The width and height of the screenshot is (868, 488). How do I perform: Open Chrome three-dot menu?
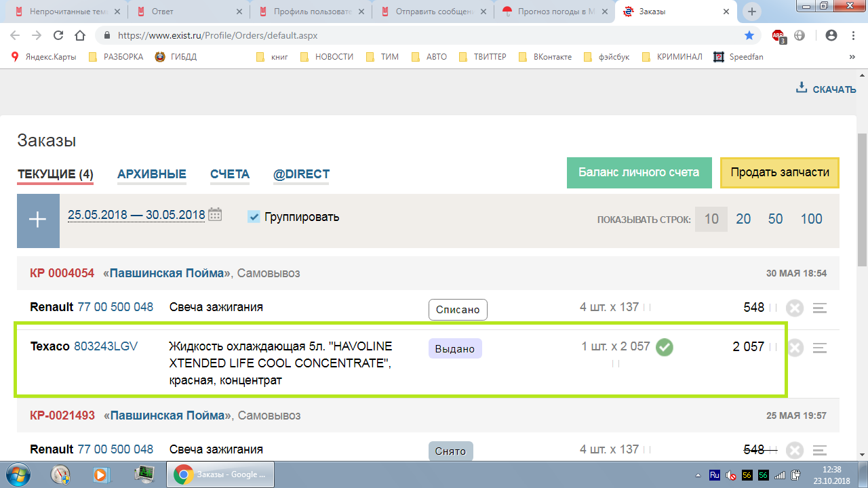852,35
